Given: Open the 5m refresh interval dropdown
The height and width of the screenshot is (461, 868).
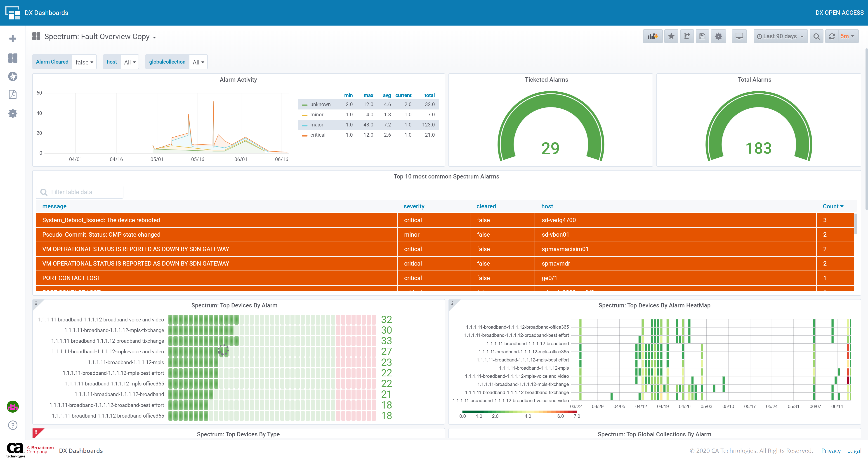Looking at the screenshot, I should point(848,36).
